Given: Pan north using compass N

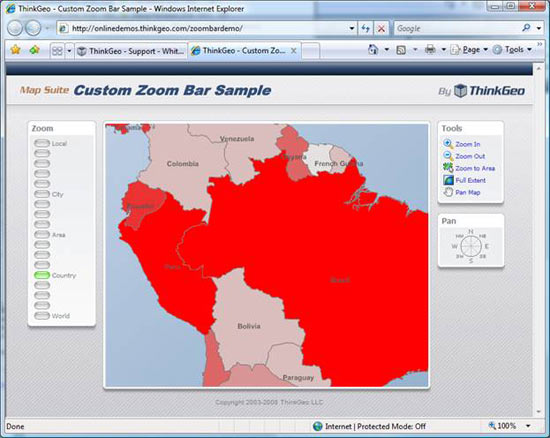Looking at the screenshot, I should coord(471,231).
